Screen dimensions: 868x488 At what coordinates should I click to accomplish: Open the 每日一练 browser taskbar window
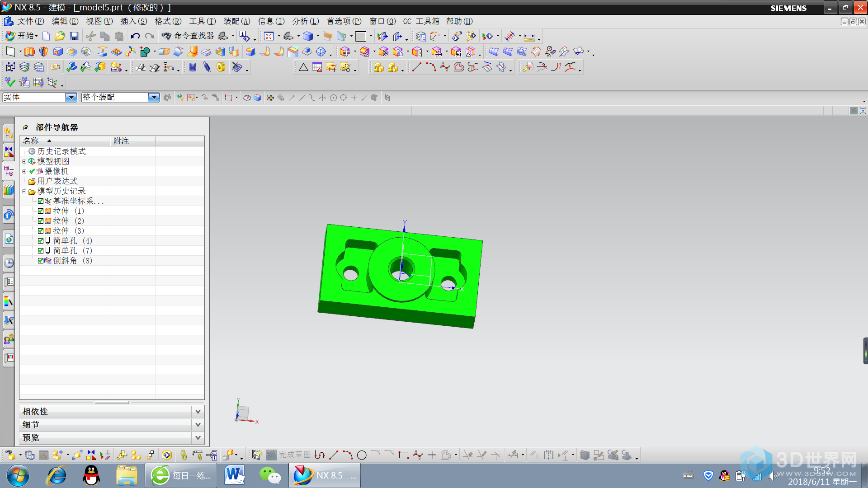[x=181, y=475]
